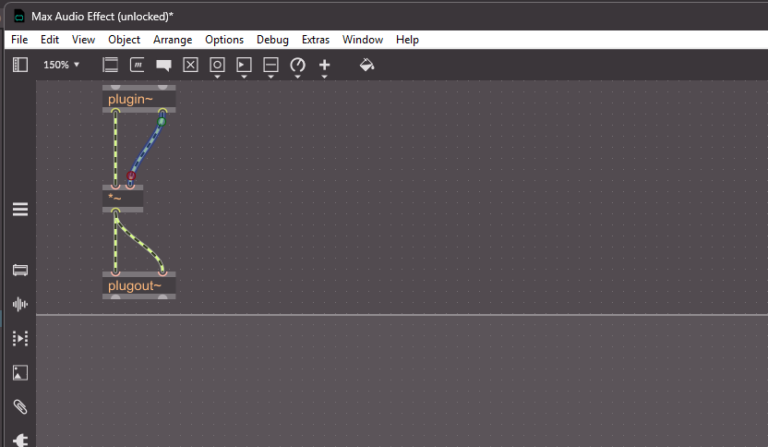Add a message box
The height and width of the screenshot is (447, 768).
(x=137, y=65)
